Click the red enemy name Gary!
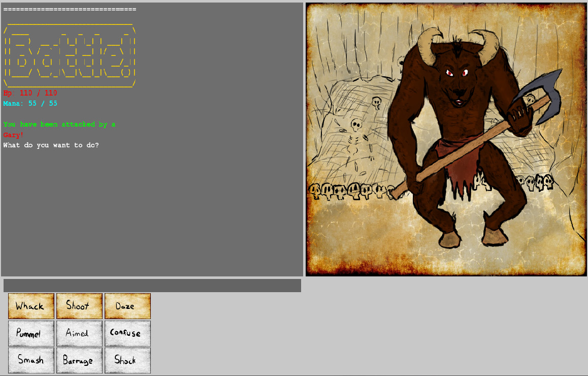The image size is (588, 376). 13,135
